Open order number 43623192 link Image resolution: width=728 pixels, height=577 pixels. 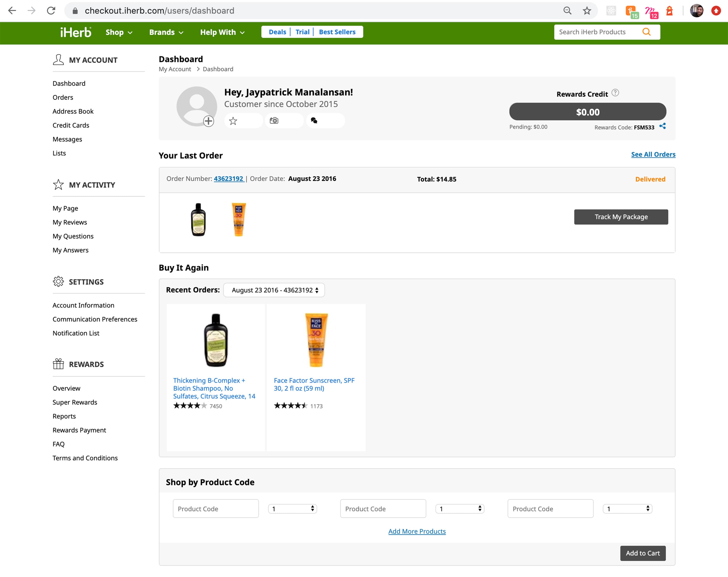click(229, 179)
